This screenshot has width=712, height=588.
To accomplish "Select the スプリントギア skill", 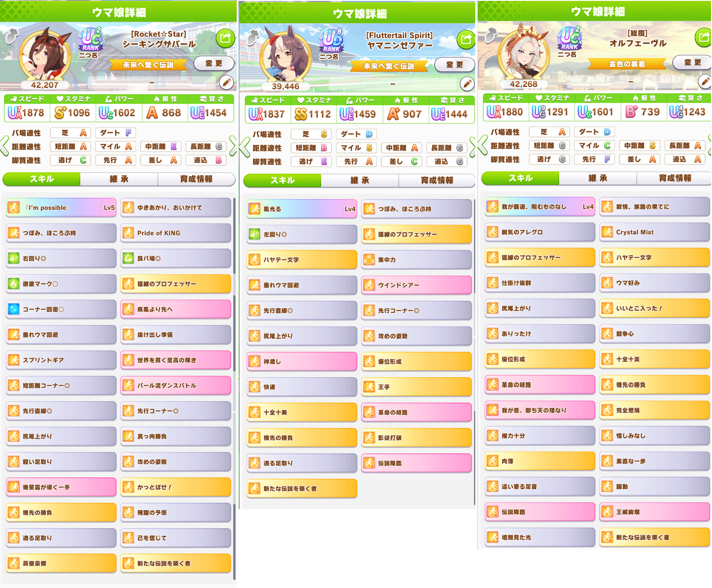I will (x=61, y=360).
